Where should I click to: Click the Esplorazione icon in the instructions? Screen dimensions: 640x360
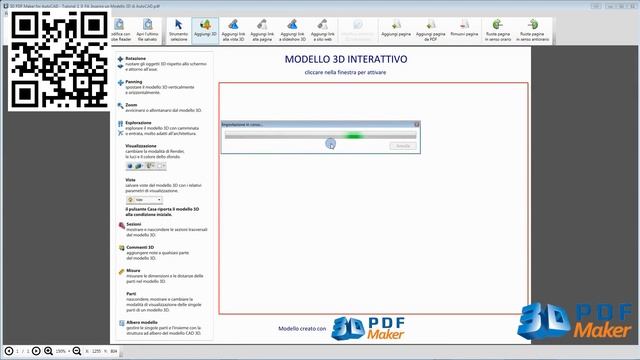[120, 128]
